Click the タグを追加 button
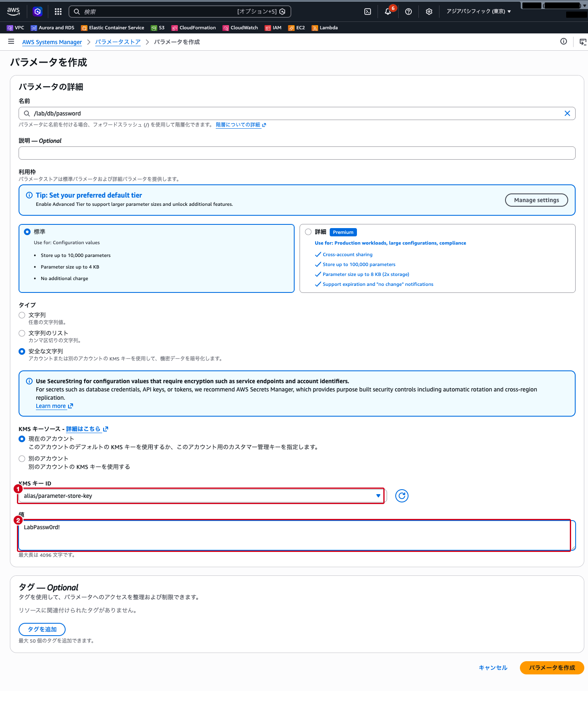 42,629
